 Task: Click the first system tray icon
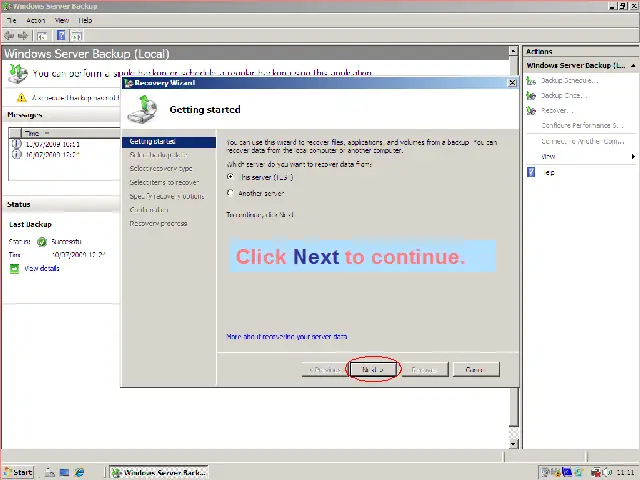tap(546, 472)
